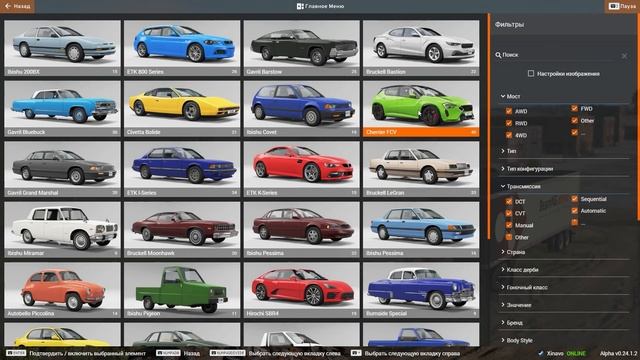Uncheck the Sequential transmission checkbox
This screenshot has width=640, height=360.
574,199
